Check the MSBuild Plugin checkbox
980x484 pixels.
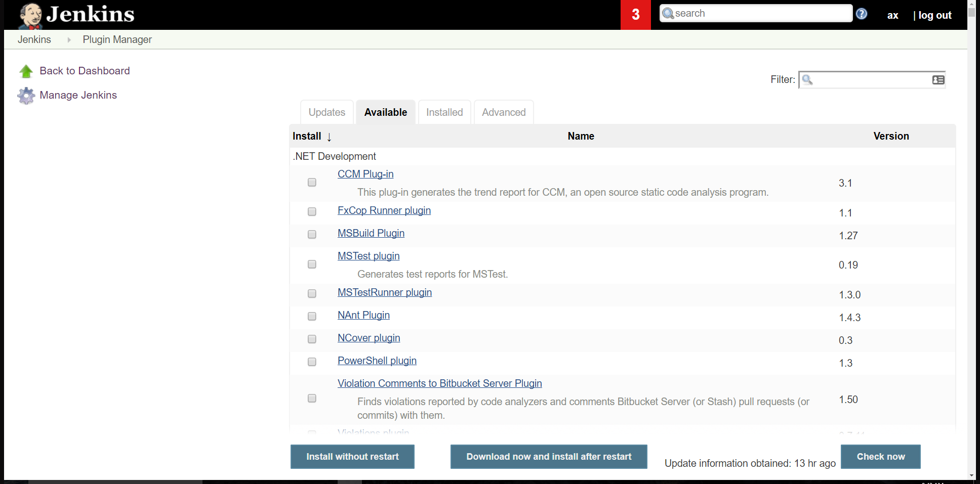(x=312, y=235)
